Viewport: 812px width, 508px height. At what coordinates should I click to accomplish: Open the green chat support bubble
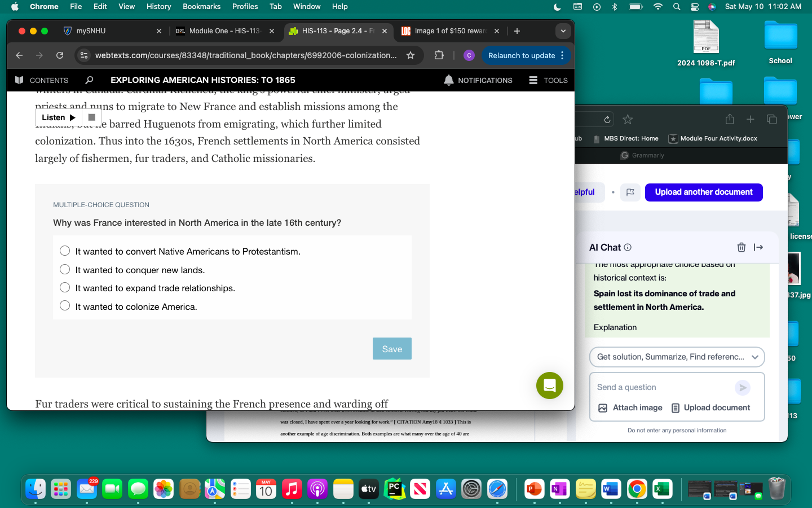click(x=550, y=386)
